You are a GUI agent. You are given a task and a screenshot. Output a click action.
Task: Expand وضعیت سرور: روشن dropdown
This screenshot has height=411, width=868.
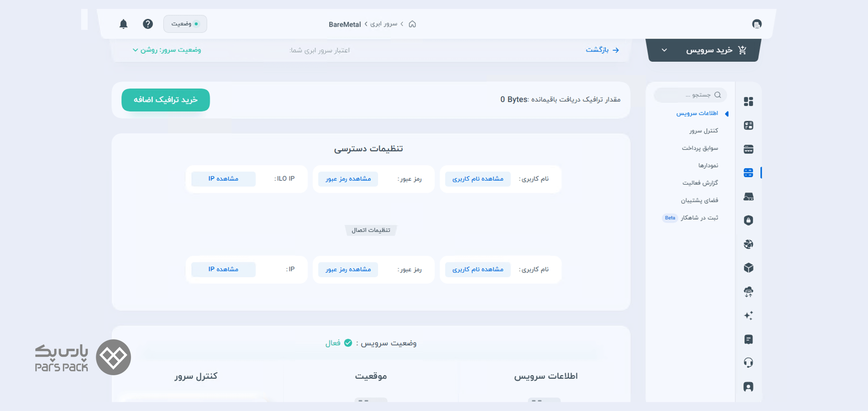(x=166, y=50)
